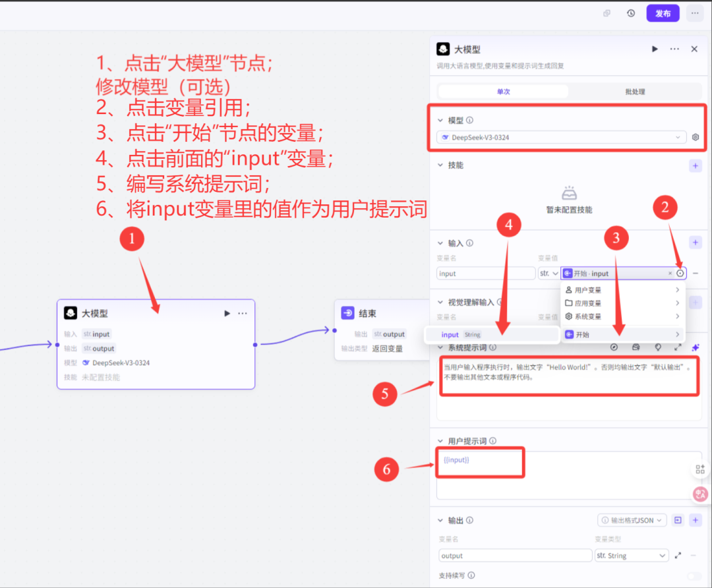The height and width of the screenshot is (588, 712).
Task: Open the prompt library box icon
Action: (x=636, y=347)
